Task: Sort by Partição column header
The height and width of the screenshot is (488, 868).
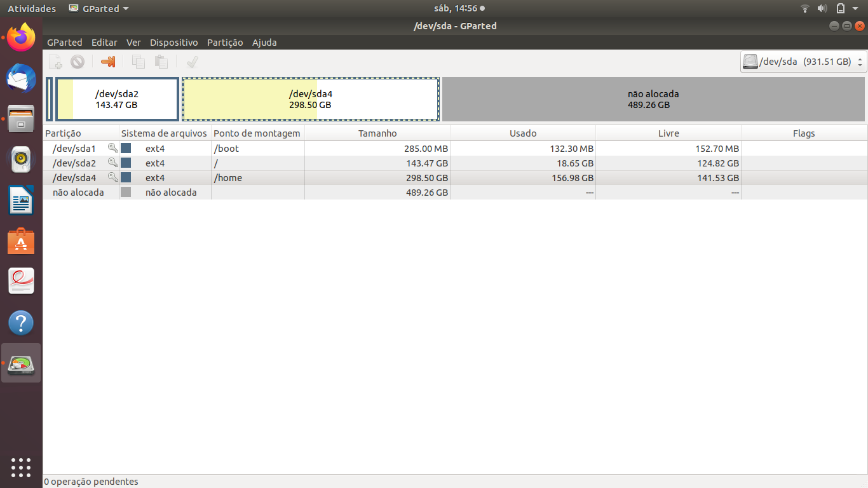Action: click(81, 133)
